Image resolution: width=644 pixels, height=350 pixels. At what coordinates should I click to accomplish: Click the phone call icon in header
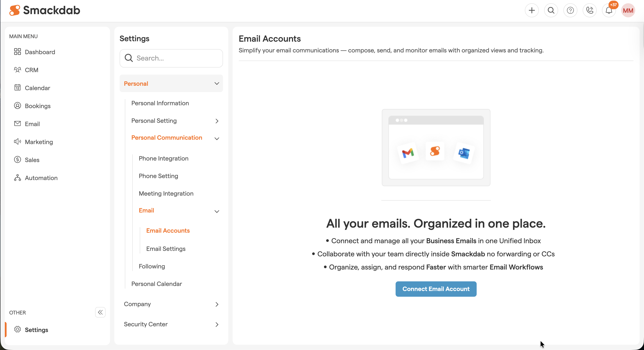coord(589,11)
